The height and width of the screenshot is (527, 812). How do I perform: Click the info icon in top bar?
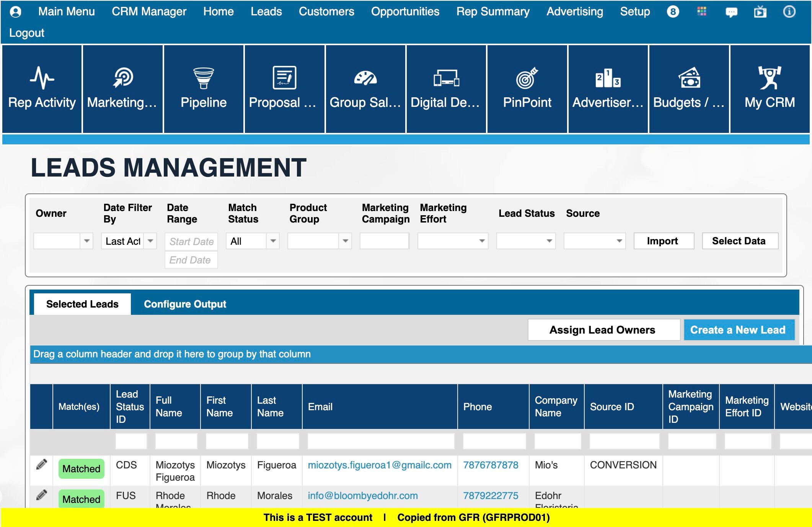(x=789, y=11)
